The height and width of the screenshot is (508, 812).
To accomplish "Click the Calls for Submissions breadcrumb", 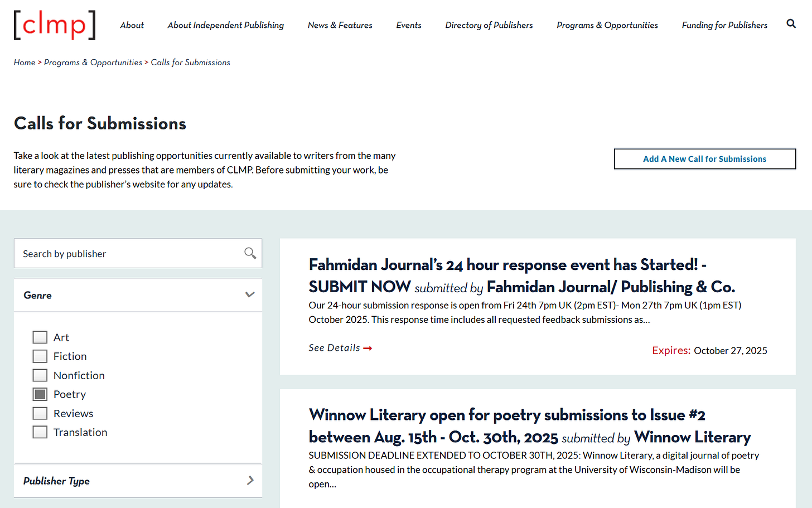I will point(191,62).
